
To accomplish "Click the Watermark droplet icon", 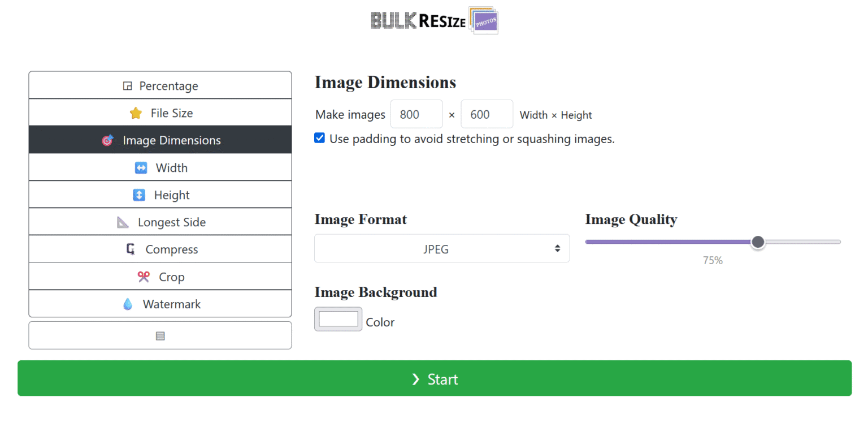I will (x=128, y=304).
